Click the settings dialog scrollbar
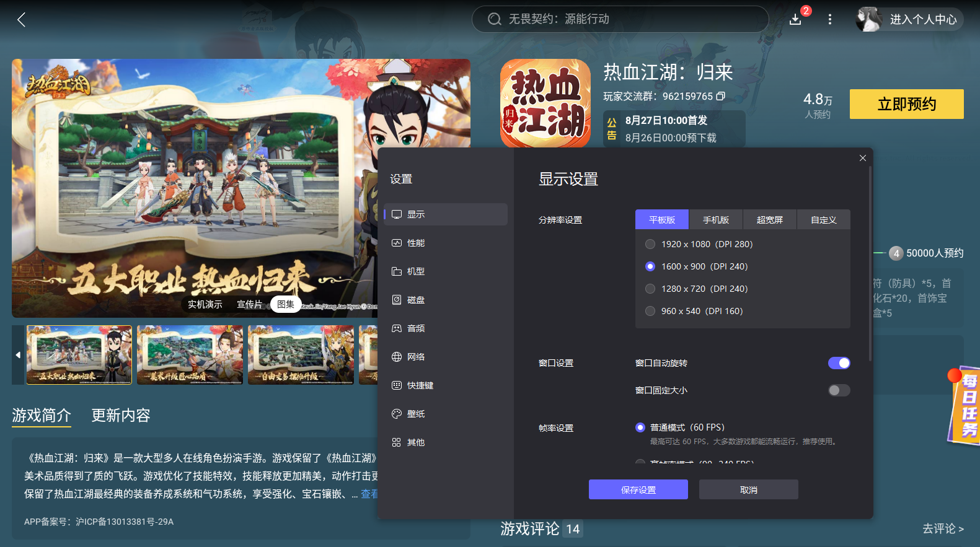This screenshot has width=980, height=547. [x=870, y=263]
